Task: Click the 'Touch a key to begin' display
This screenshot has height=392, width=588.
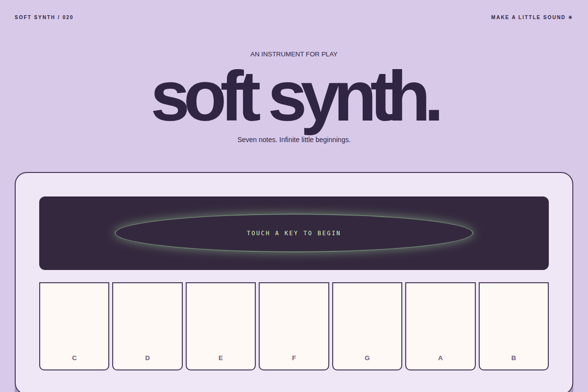Action: click(294, 233)
